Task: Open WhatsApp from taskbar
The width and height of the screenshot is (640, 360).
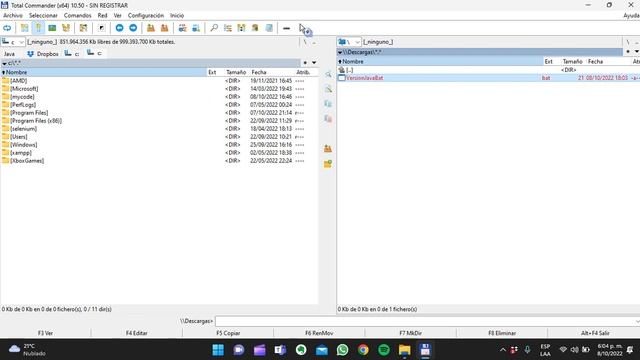Action: [342, 350]
